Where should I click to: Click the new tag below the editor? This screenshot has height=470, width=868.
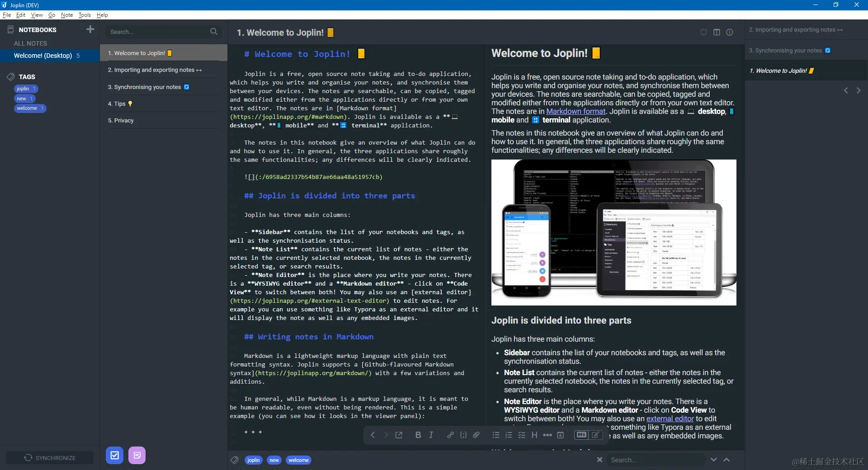[x=274, y=460]
